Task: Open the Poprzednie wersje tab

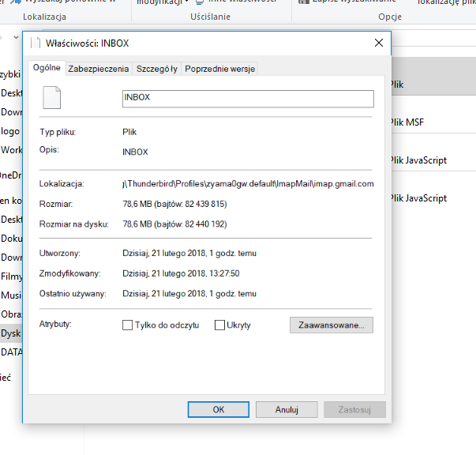Action: (219, 69)
